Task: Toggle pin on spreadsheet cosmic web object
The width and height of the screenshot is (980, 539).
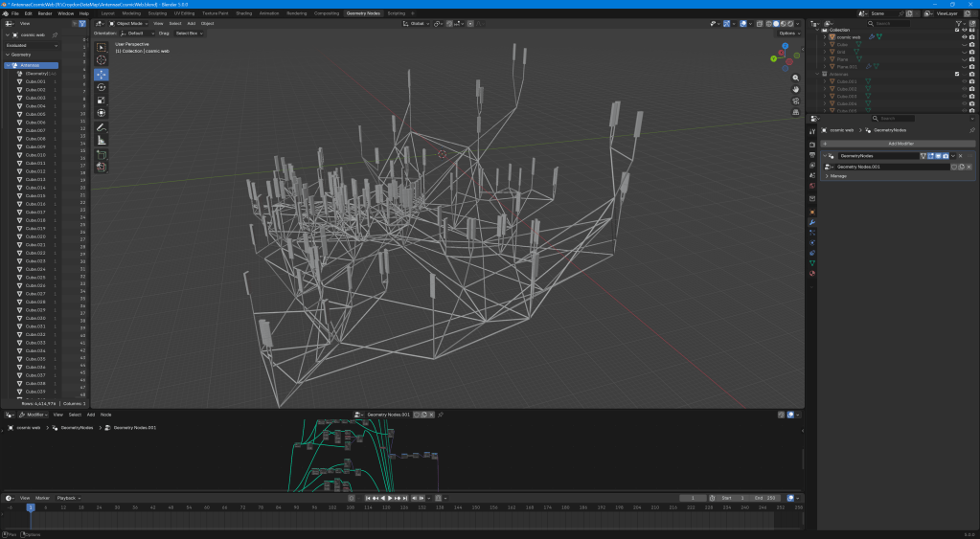Action: (55, 35)
